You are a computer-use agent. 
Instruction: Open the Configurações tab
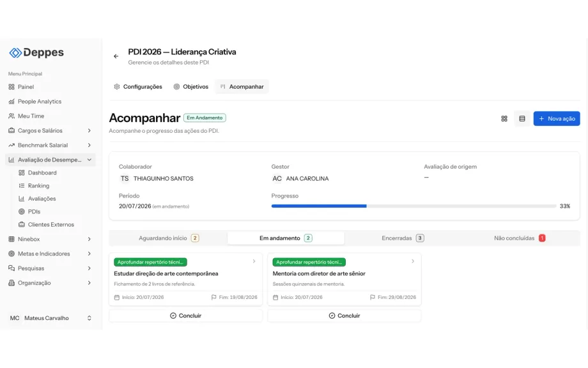(x=138, y=86)
